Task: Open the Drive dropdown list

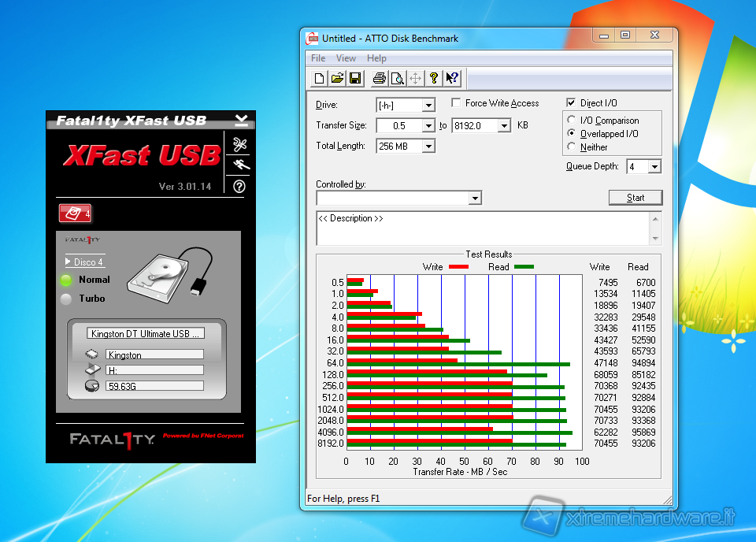Action: 428,106
